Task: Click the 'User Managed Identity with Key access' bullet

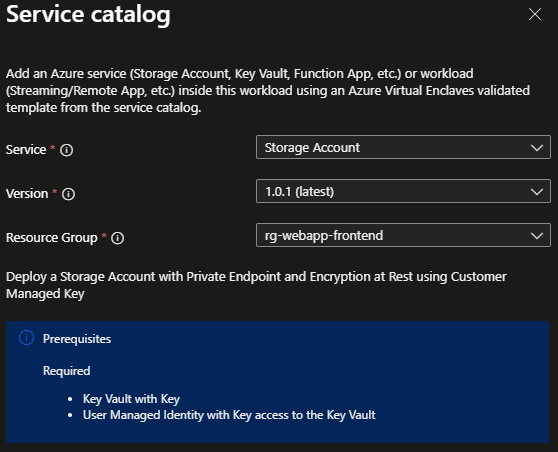Action: [x=229, y=415]
